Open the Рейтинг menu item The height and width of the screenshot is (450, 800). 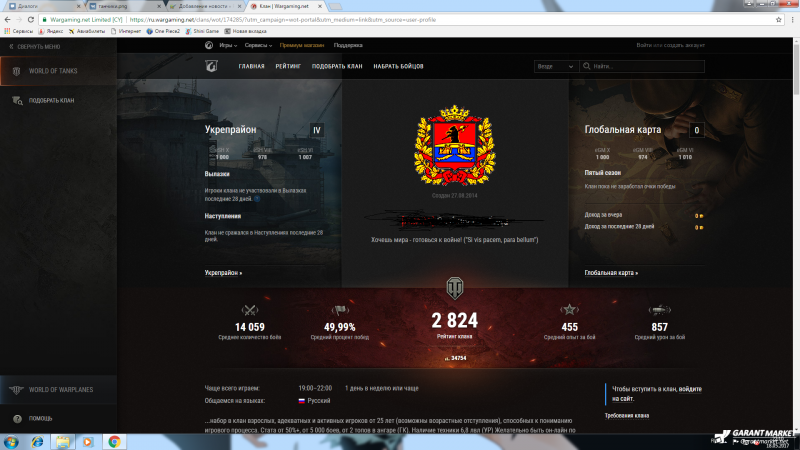(288, 66)
